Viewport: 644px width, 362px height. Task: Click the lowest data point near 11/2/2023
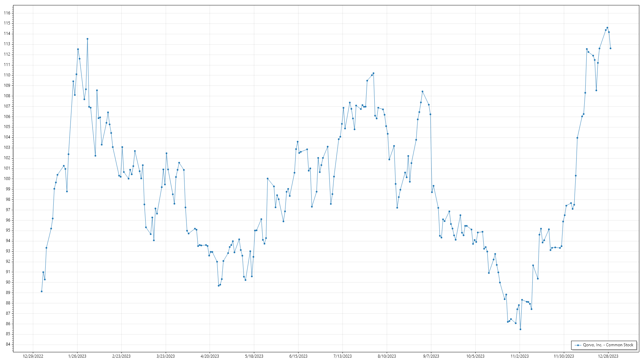[x=520, y=329]
